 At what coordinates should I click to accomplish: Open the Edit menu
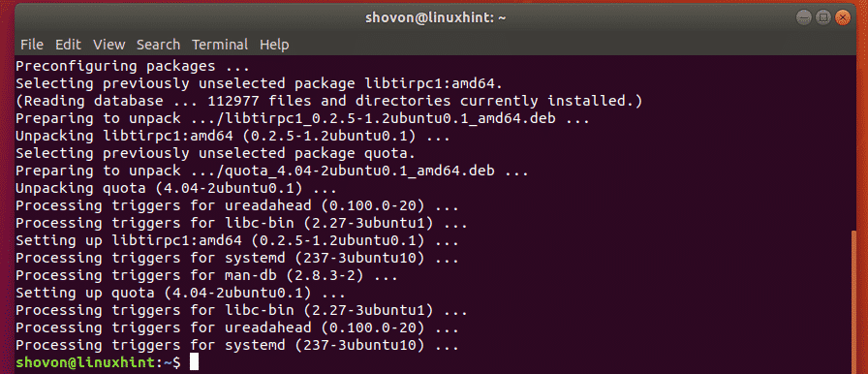[68, 45]
